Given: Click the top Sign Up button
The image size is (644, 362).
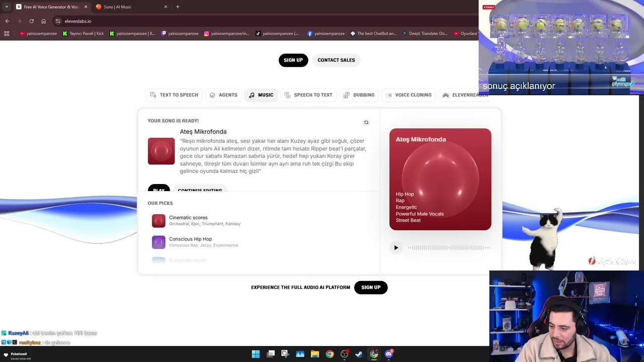Looking at the screenshot, I should tap(293, 60).
